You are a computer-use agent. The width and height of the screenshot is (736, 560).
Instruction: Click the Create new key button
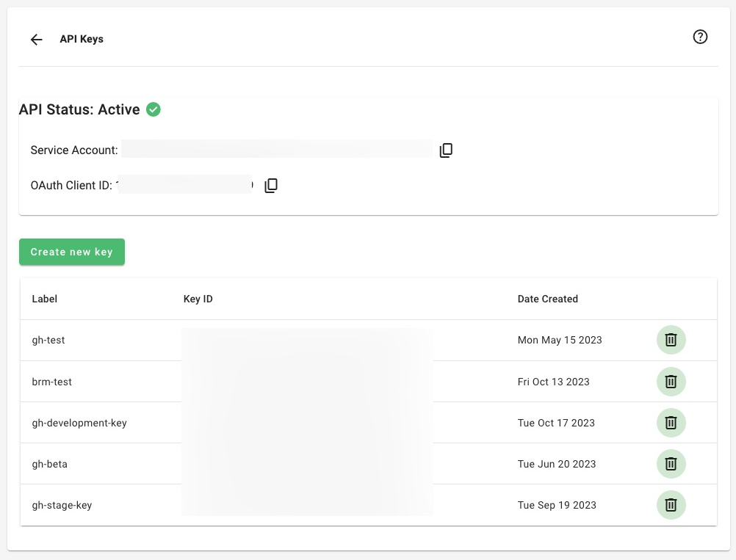tap(72, 252)
